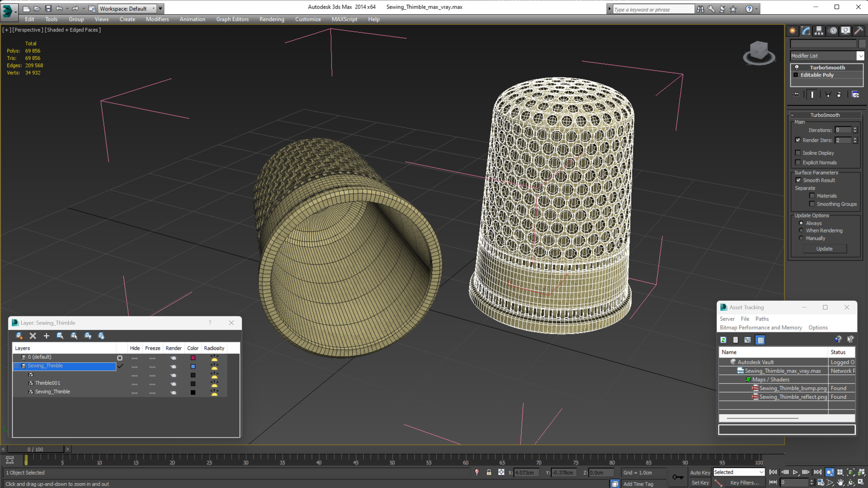
Task: Open Paths menu in Asset Tracking
Action: click(x=762, y=319)
